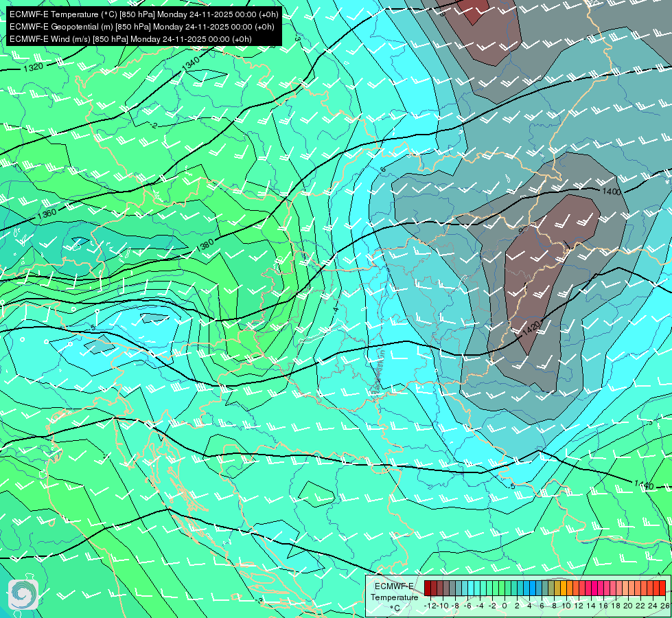
Task: Click the bright orange swatch above the legend's 10
Action: tap(564, 588)
